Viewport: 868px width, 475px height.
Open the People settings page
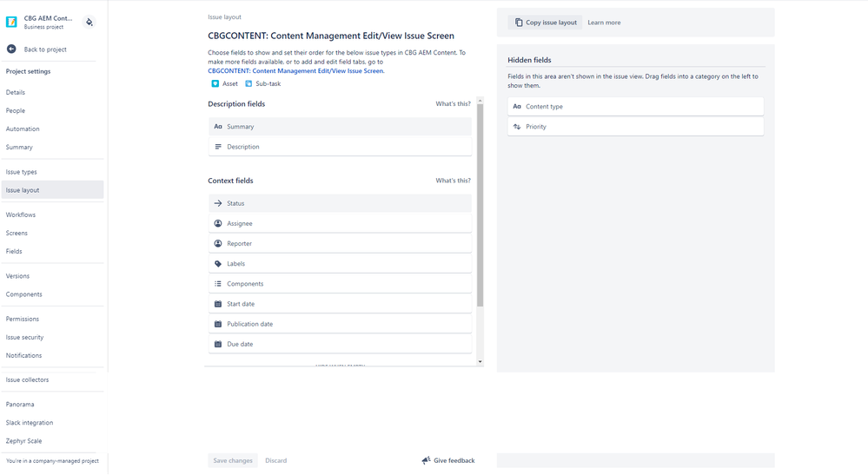tap(16, 110)
